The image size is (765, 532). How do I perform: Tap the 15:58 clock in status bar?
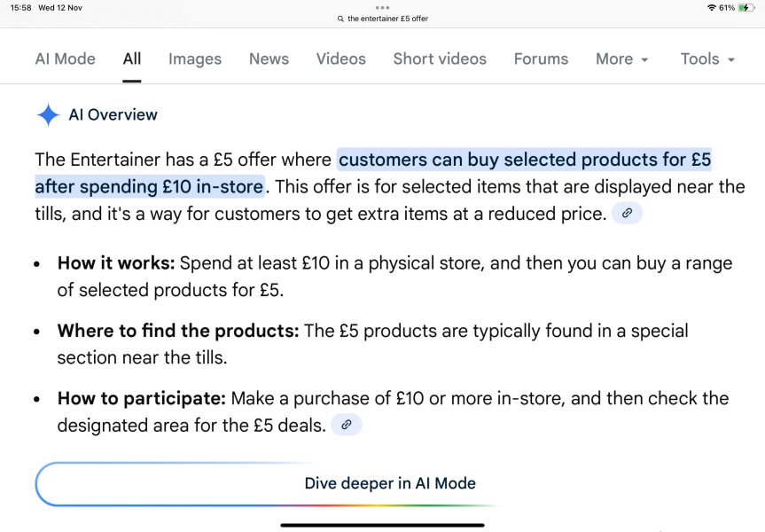21,8
